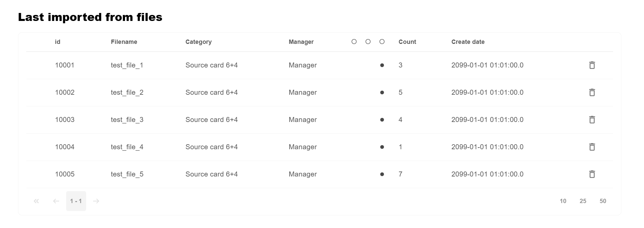Sort by the Create date header
Viewport: 644px width, 228px height.
pyautogui.click(x=468, y=42)
